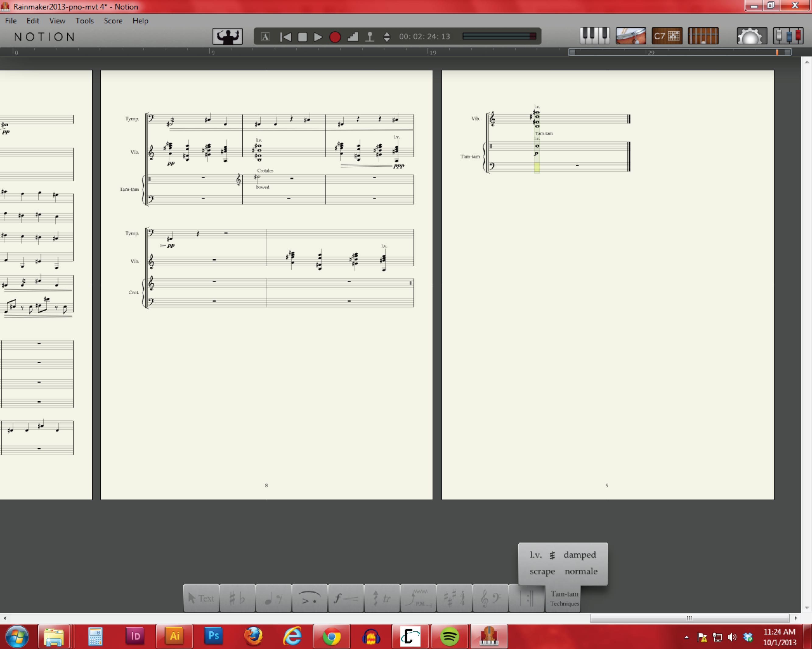
Task: Open the score setup gear icon
Action: [x=751, y=36]
